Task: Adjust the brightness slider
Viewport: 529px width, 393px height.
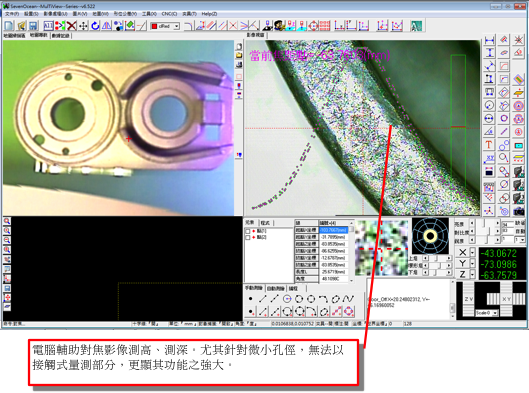Action: tap(484, 223)
